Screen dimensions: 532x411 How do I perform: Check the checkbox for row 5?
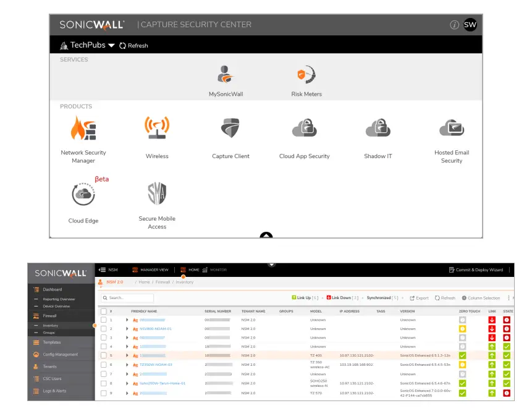[103, 355]
